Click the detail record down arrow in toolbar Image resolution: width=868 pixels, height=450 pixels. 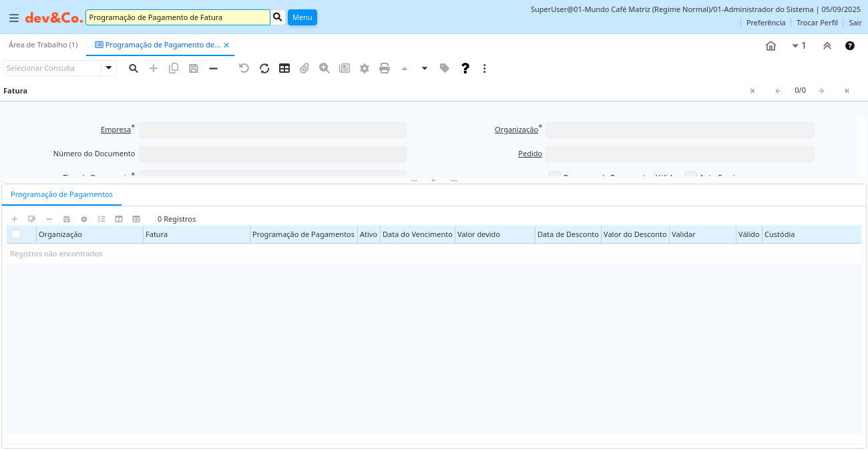click(x=425, y=68)
